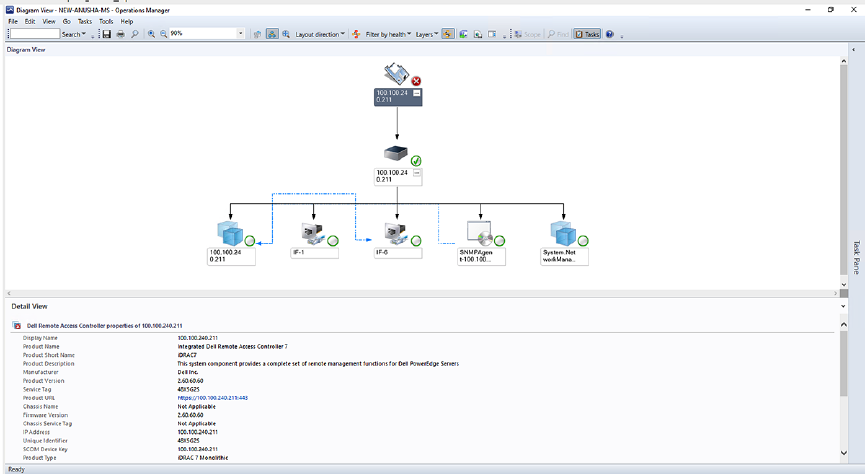Click the SNMPAgent label box
The image size is (865, 474).
481,256
